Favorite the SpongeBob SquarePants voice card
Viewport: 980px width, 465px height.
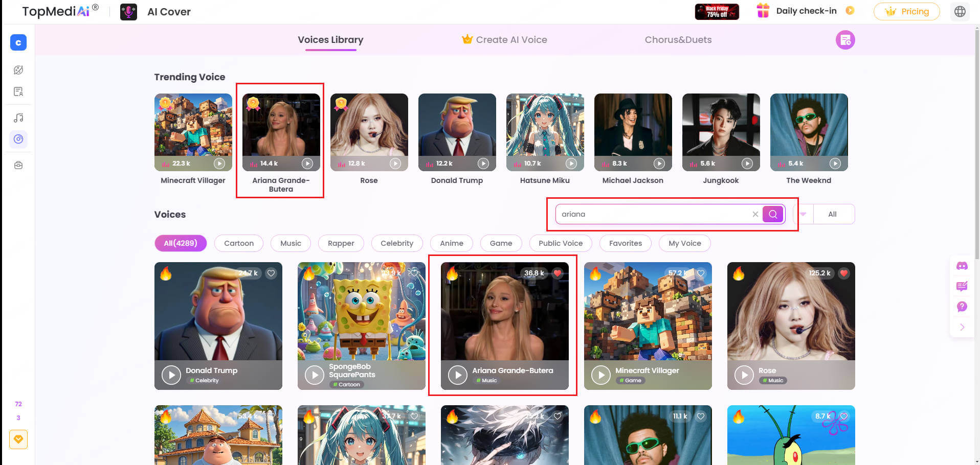(x=414, y=273)
